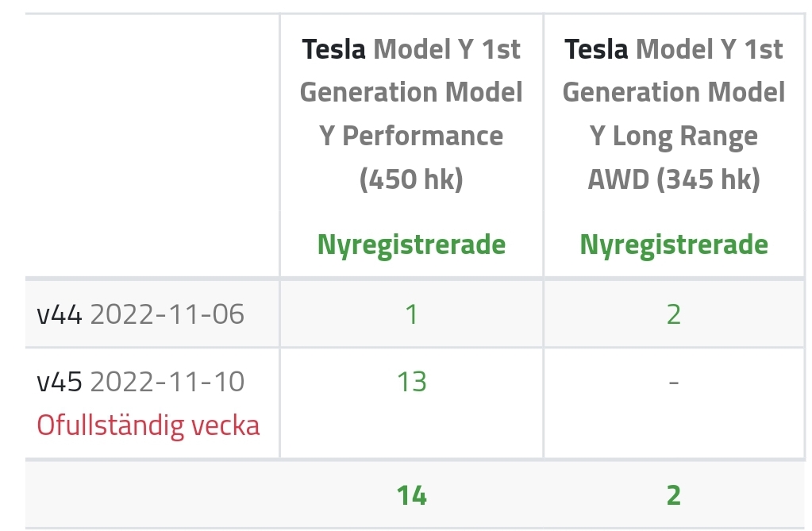Viewport: 812px width, 531px height.
Task: Click the v44 week number text
Action: point(59,314)
